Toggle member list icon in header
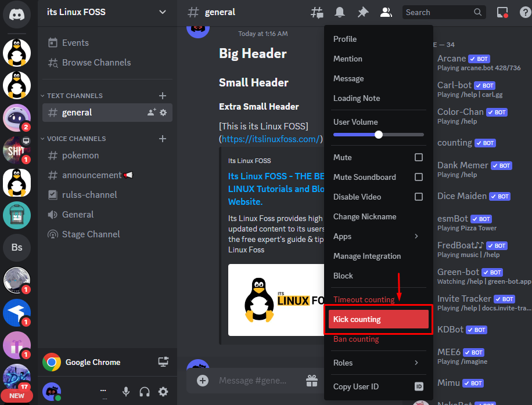The height and width of the screenshot is (405, 532). point(386,13)
